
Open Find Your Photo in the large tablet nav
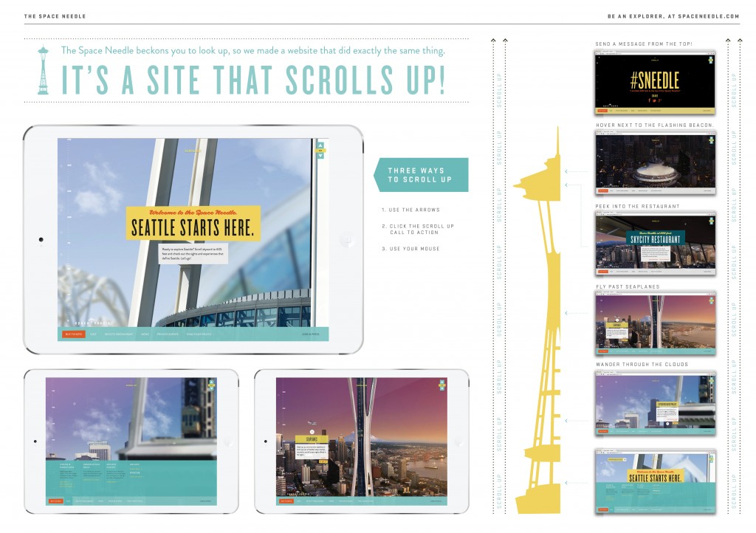click(x=199, y=334)
